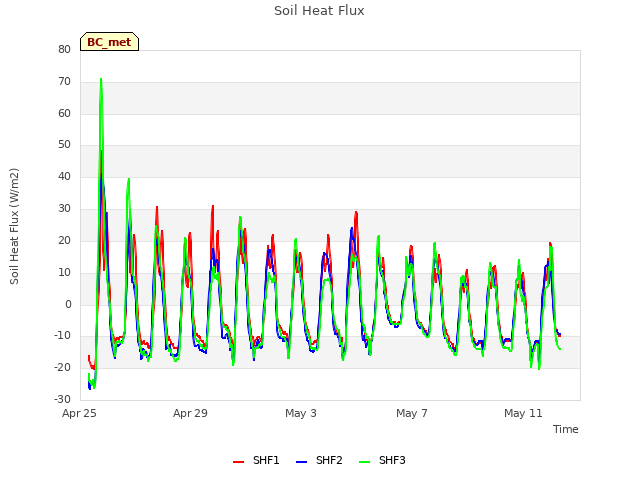This screenshot has width=640, height=480.
Task: Click the 10 y-axis tick label
Action: 64,272
